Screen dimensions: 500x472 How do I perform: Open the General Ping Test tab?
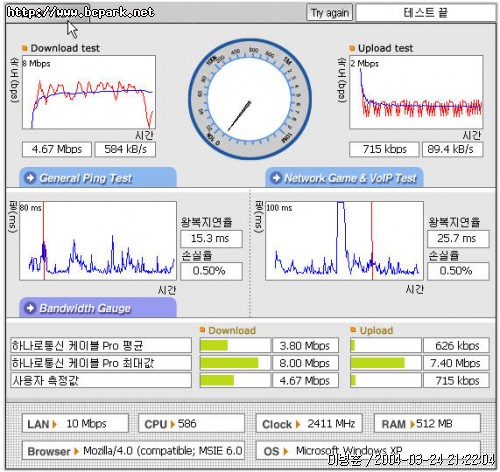pos(98,177)
